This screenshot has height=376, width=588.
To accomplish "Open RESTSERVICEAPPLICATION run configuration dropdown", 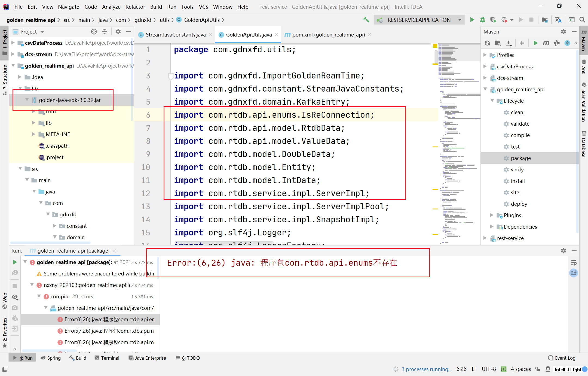I will pos(460,20).
